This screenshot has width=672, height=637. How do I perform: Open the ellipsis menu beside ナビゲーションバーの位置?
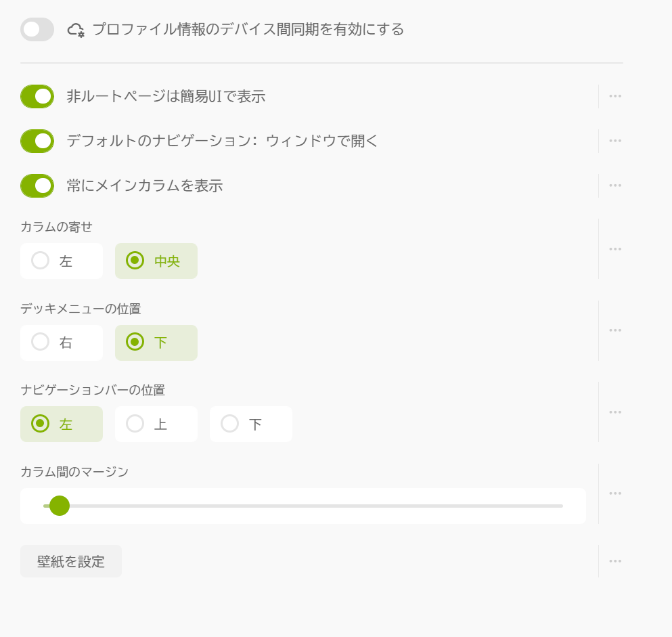(615, 411)
